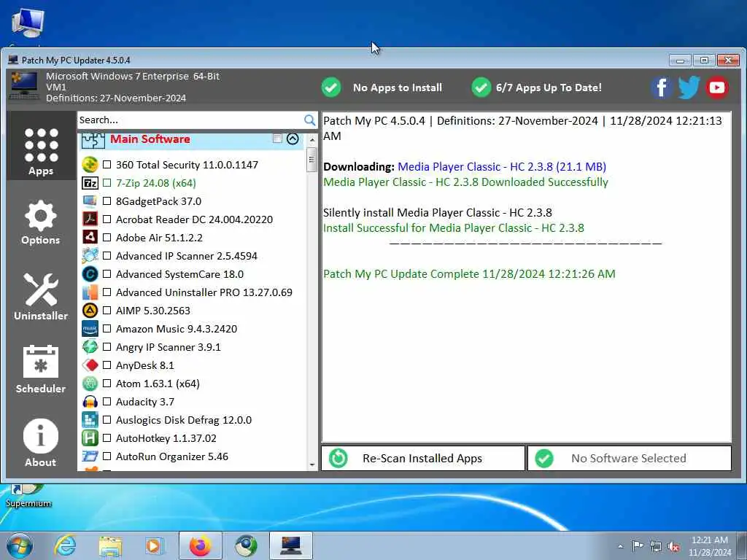This screenshot has width=747, height=560.
Task: Check the Adobe Air 51.1.2.2 checkbox
Action: 107,237
